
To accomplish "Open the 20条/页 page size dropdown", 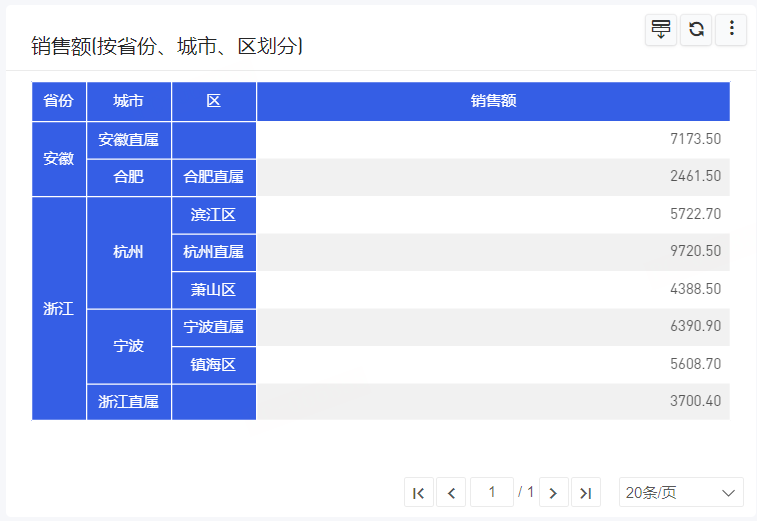I will coord(681,492).
